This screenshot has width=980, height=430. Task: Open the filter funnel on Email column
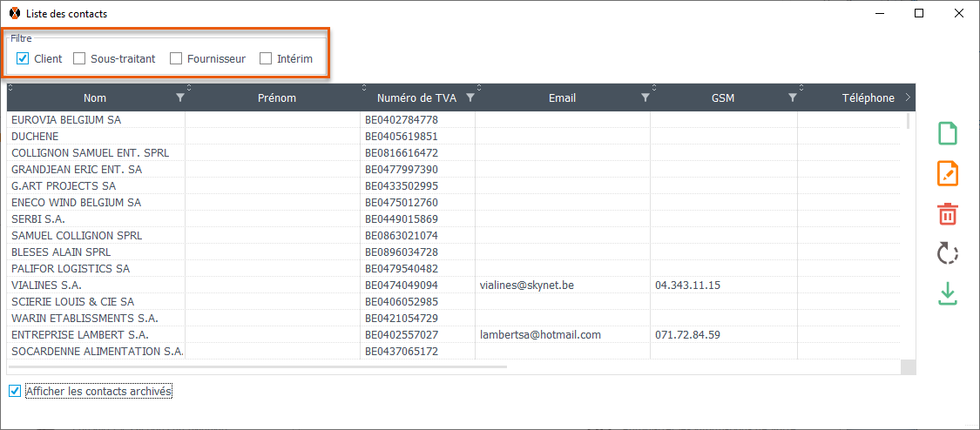coord(645,98)
